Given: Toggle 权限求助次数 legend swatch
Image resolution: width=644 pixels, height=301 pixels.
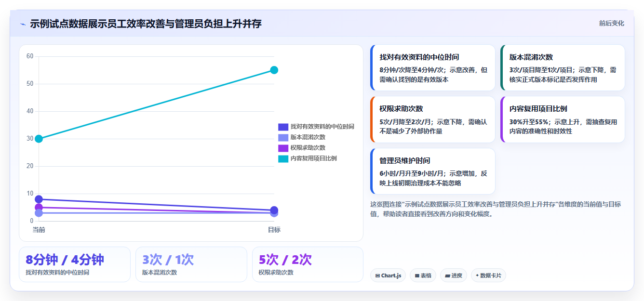Looking at the screenshot, I should (283, 148).
